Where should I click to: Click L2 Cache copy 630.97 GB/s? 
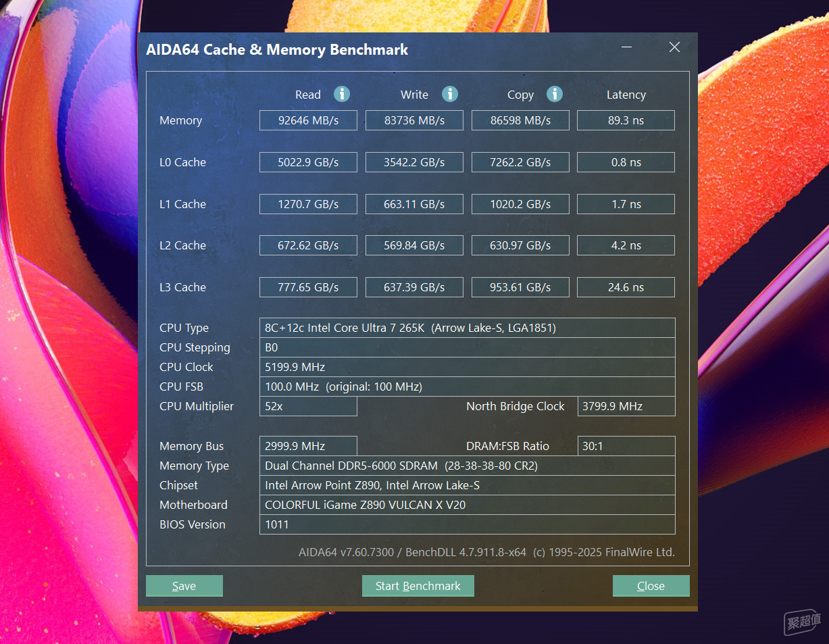point(520,245)
